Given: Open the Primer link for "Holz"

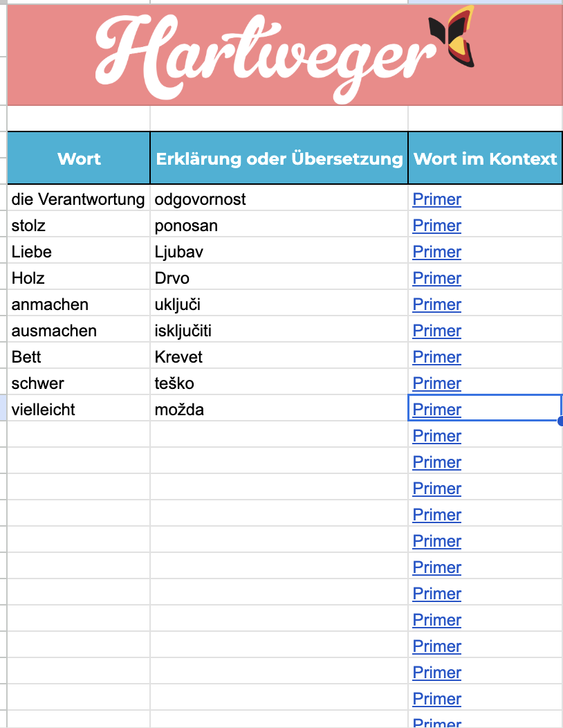Looking at the screenshot, I should (x=436, y=278).
